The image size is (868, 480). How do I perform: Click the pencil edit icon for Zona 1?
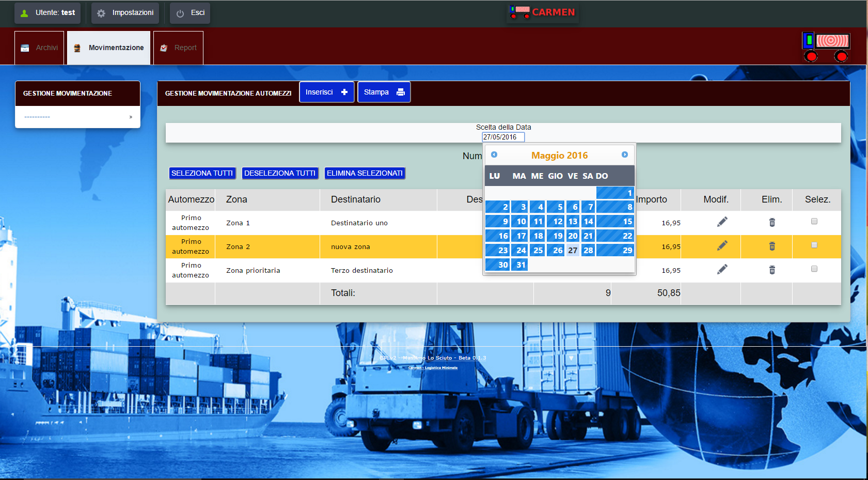[x=722, y=222]
